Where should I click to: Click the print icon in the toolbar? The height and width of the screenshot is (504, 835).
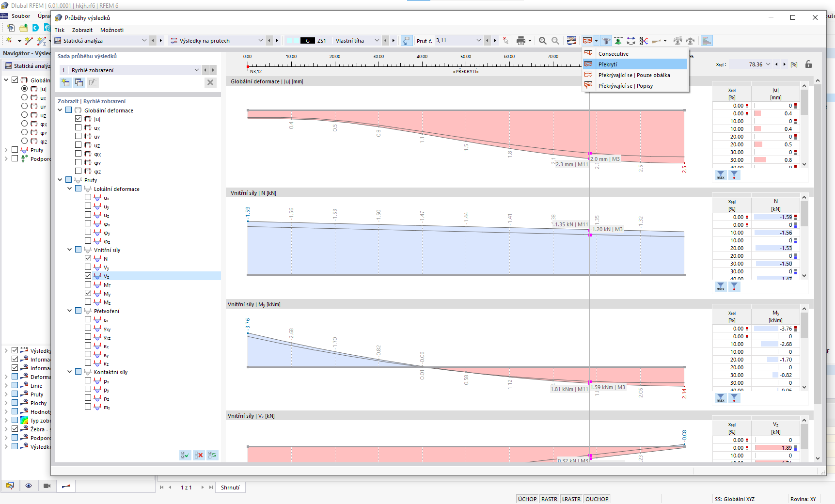(521, 41)
